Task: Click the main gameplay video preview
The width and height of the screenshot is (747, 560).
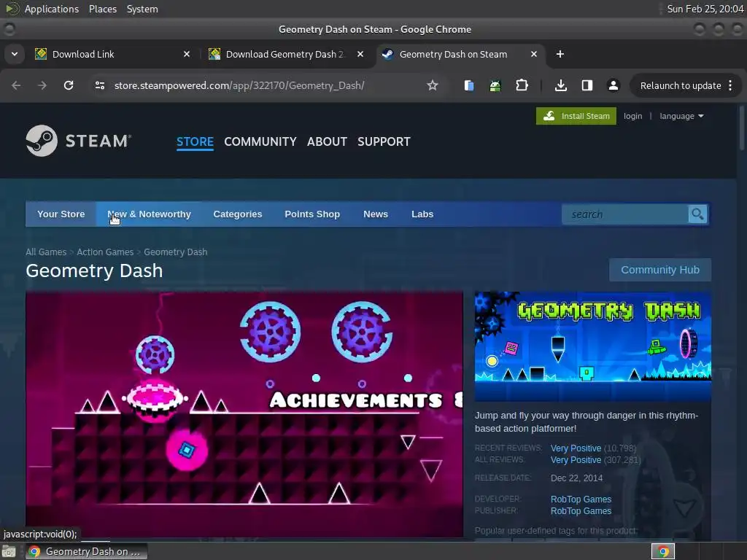Action: (x=244, y=414)
